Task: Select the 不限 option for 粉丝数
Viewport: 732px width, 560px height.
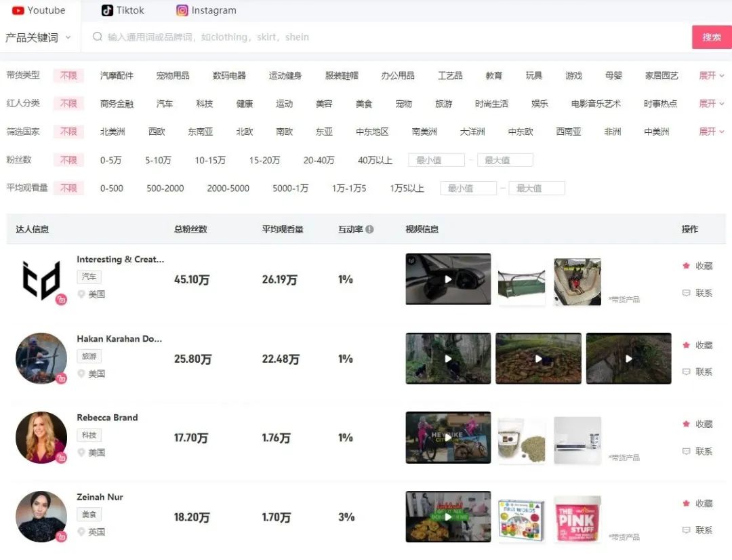Action: point(68,160)
